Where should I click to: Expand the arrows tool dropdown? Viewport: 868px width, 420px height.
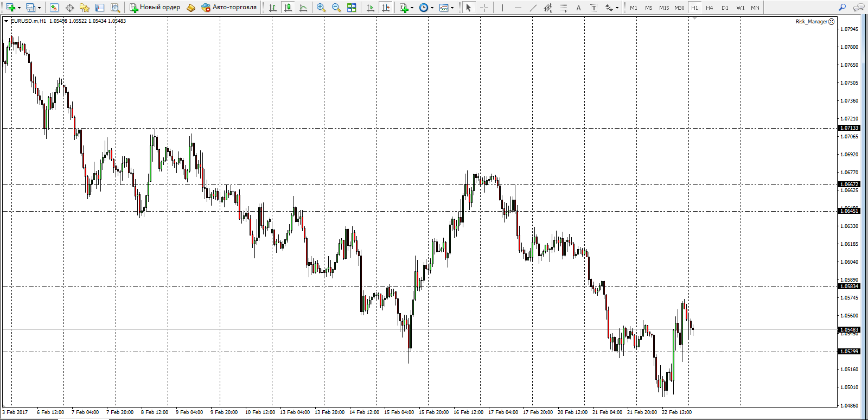[x=617, y=8]
